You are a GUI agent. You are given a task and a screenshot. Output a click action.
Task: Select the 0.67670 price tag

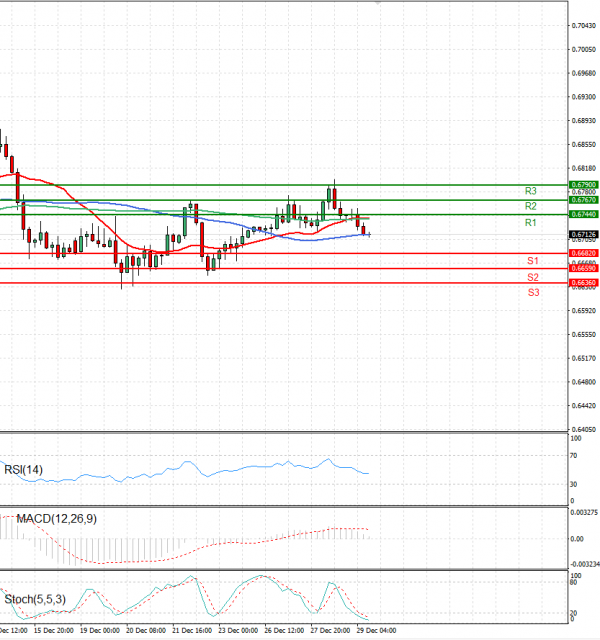(x=584, y=200)
